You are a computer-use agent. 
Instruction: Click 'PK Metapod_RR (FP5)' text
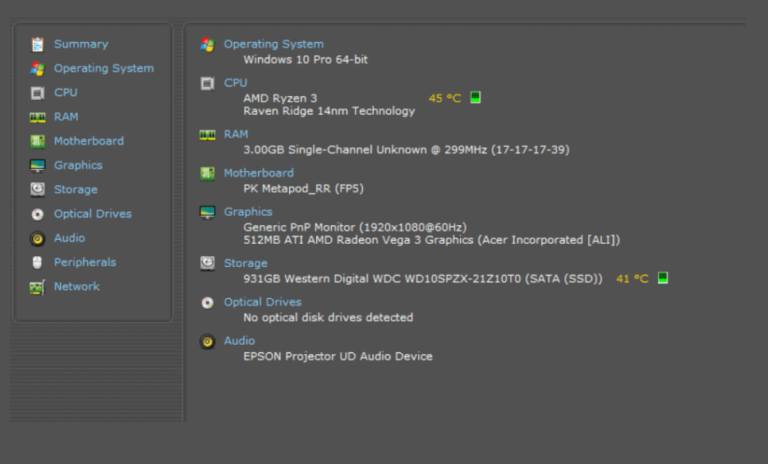click(x=304, y=189)
